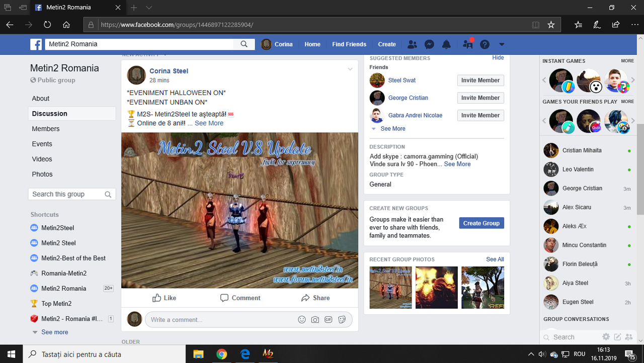Open the Windows notification center icon
Image resolution: width=644 pixels, height=363 pixels.
[x=630, y=354]
